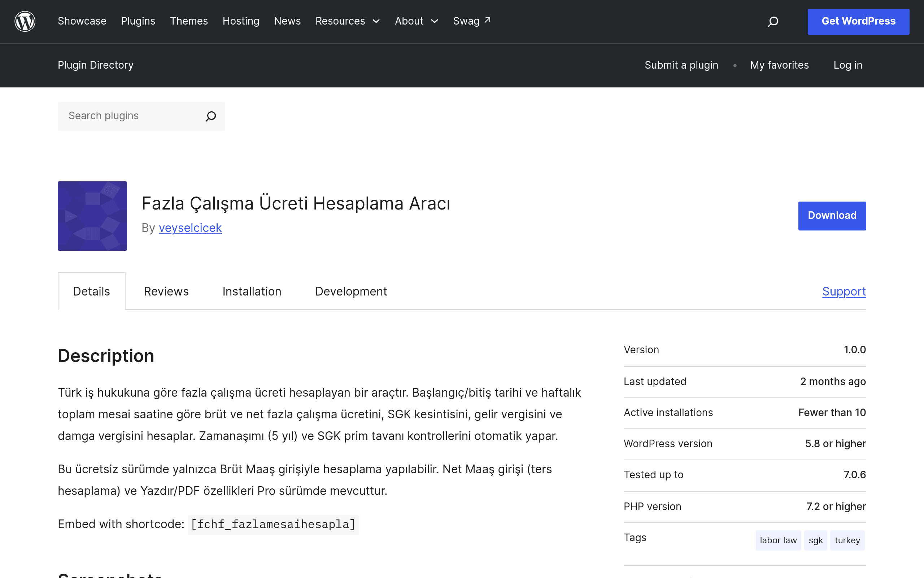Switch to the Reviews tab
The width and height of the screenshot is (924, 578).
click(x=166, y=291)
